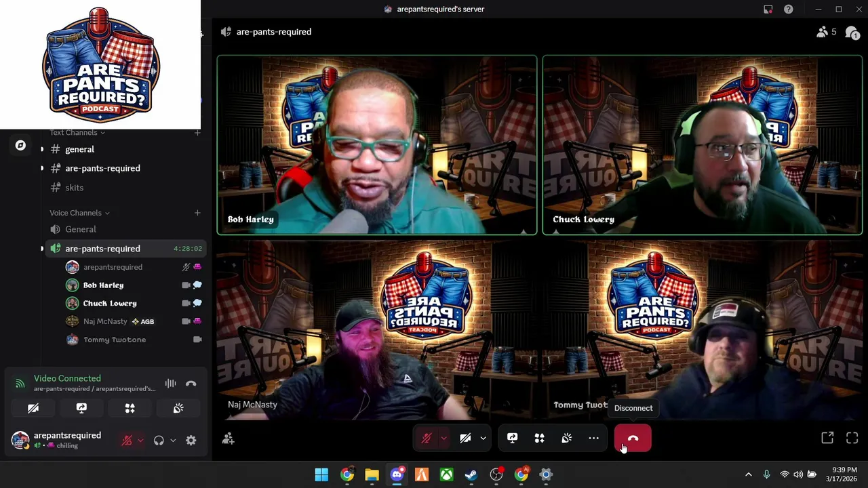Start an activity from the call bar
Screen dimensions: 868x488
539,439
